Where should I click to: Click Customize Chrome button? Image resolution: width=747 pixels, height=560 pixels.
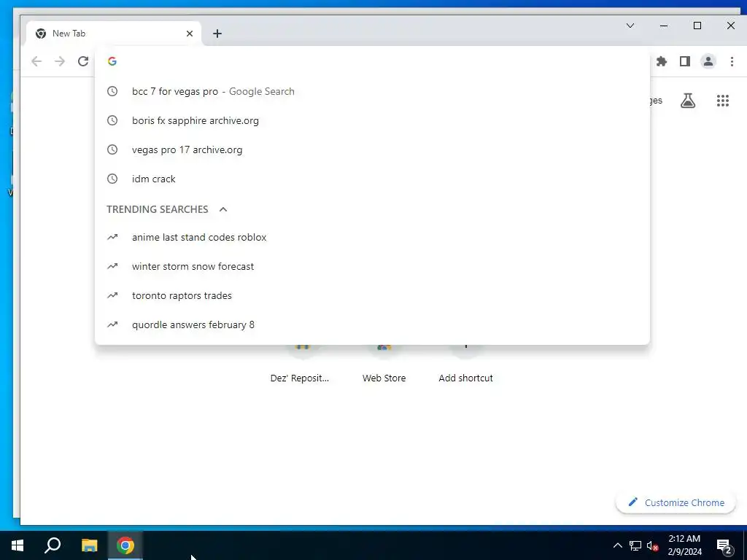676,502
